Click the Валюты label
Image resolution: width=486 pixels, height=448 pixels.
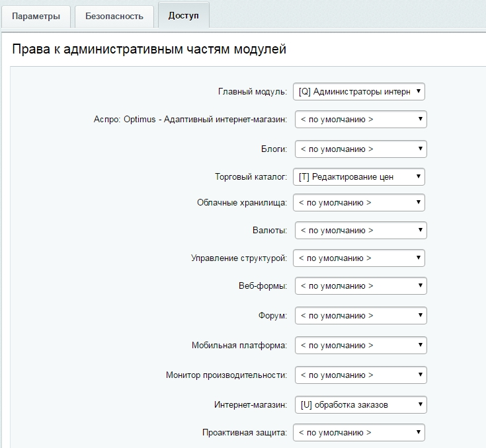click(270, 231)
